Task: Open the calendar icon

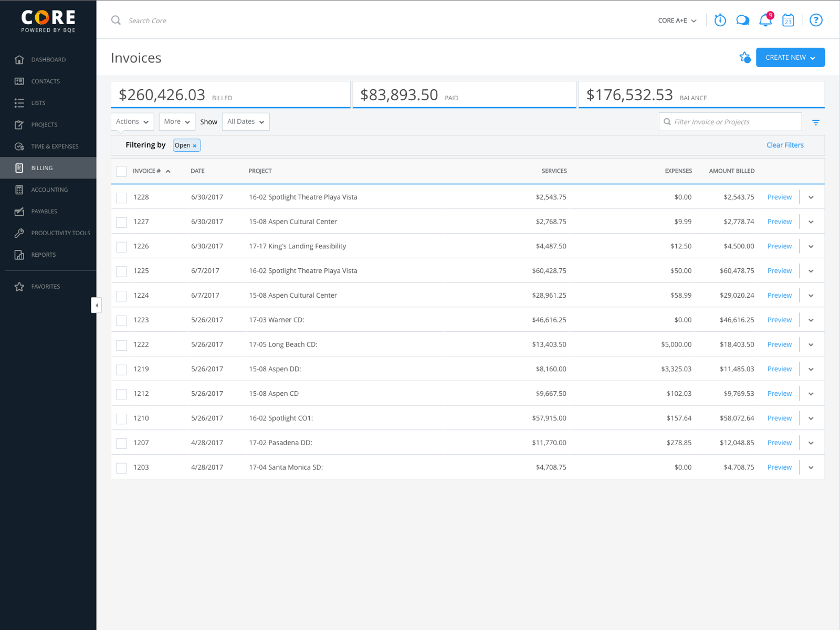Action: [788, 20]
